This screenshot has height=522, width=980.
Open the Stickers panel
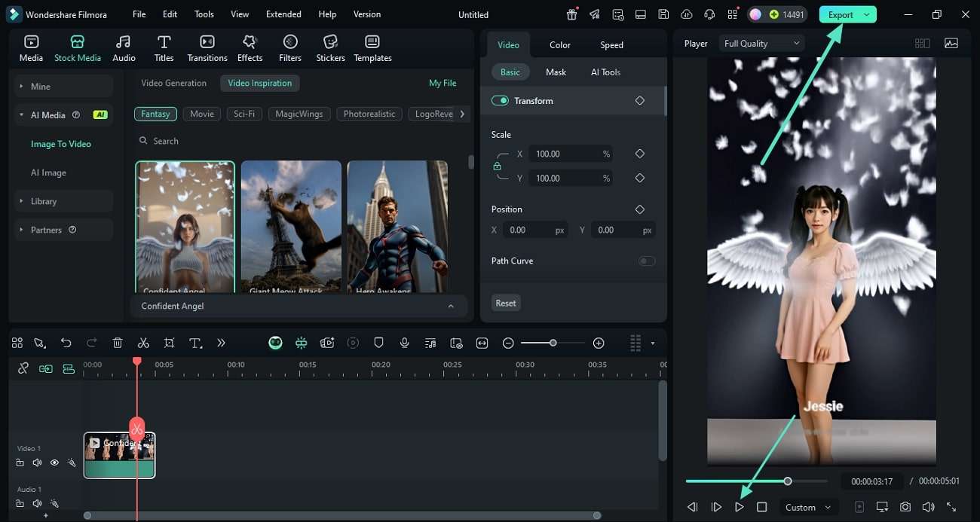[x=330, y=48]
